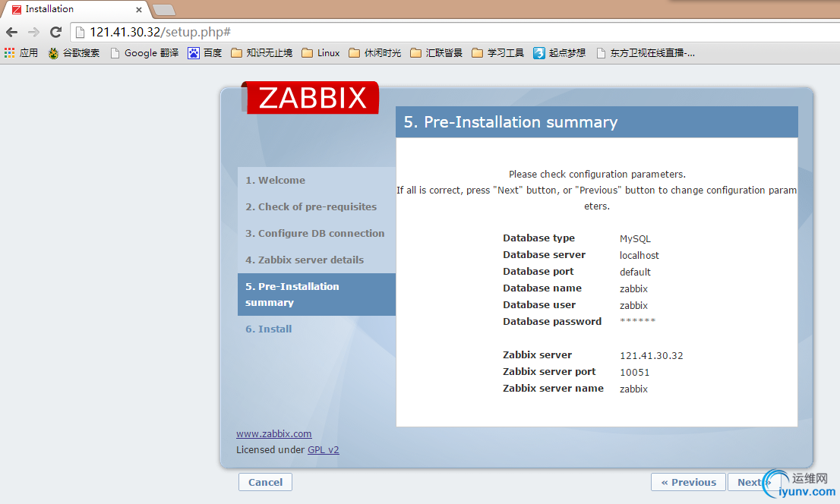Click the localhost database server value
The height and width of the screenshot is (504, 840).
(x=639, y=256)
